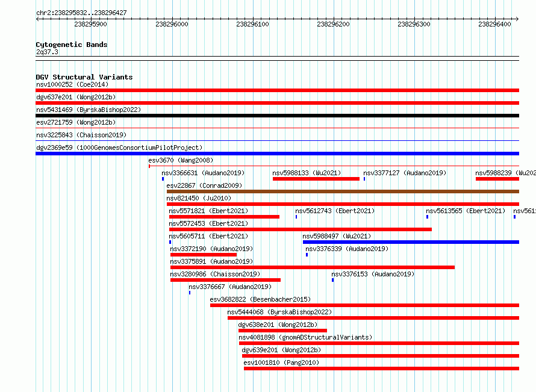Click the red nsv5572453 variant bar
This screenshot has width=536, height=392.
(x=301, y=229)
